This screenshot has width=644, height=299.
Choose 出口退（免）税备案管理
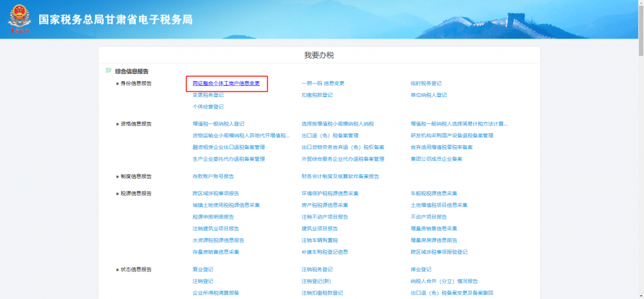[x=330, y=136]
